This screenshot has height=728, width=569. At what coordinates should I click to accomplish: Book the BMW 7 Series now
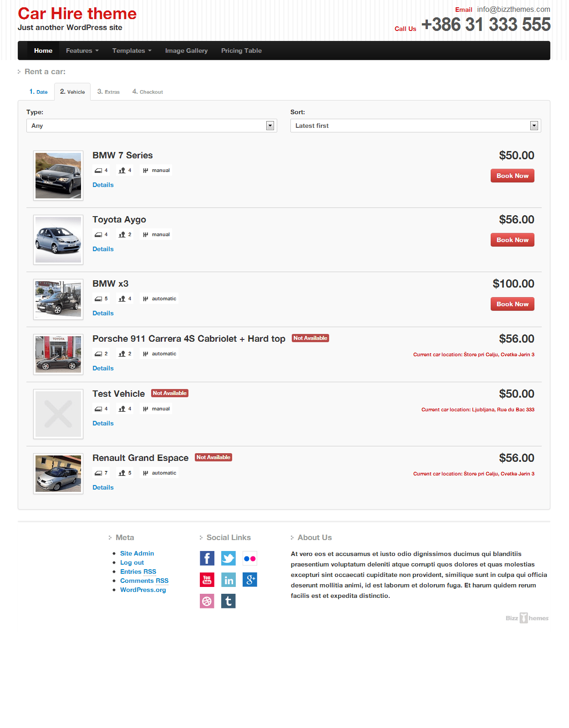[513, 176]
